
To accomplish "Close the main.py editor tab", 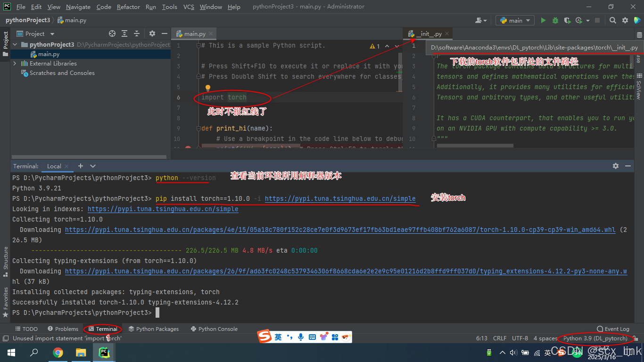I will pyautogui.click(x=212, y=33).
